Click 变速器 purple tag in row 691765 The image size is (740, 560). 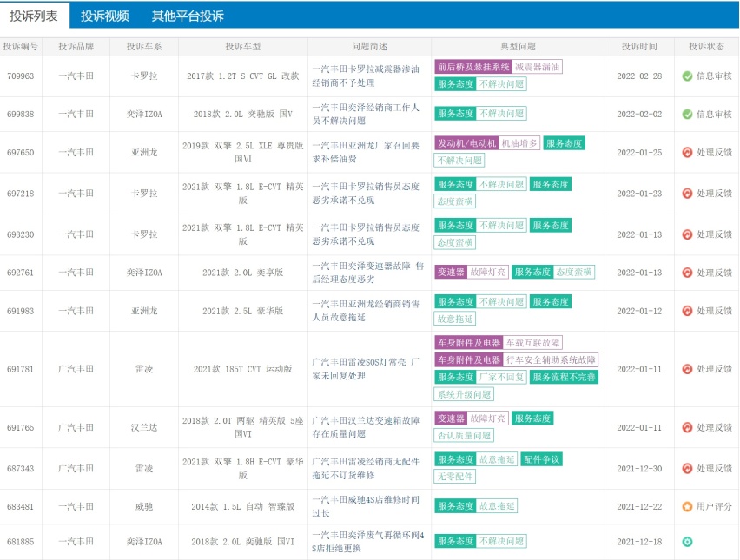point(451,418)
